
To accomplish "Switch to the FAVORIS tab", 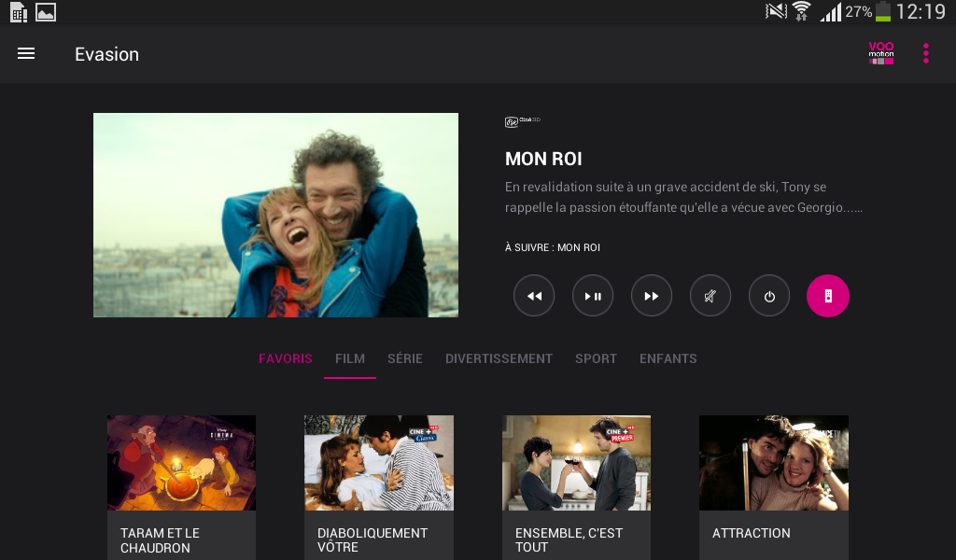I will (x=286, y=358).
